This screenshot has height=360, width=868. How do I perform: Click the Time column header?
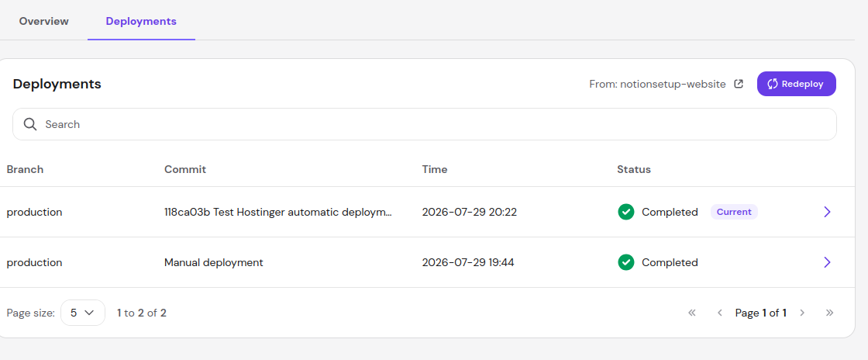[x=435, y=169]
